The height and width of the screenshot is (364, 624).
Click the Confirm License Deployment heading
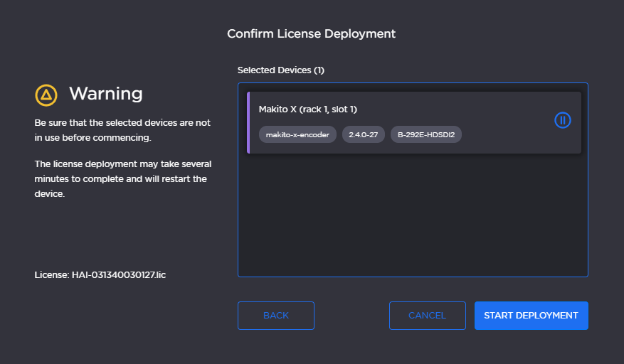coord(311,33)
